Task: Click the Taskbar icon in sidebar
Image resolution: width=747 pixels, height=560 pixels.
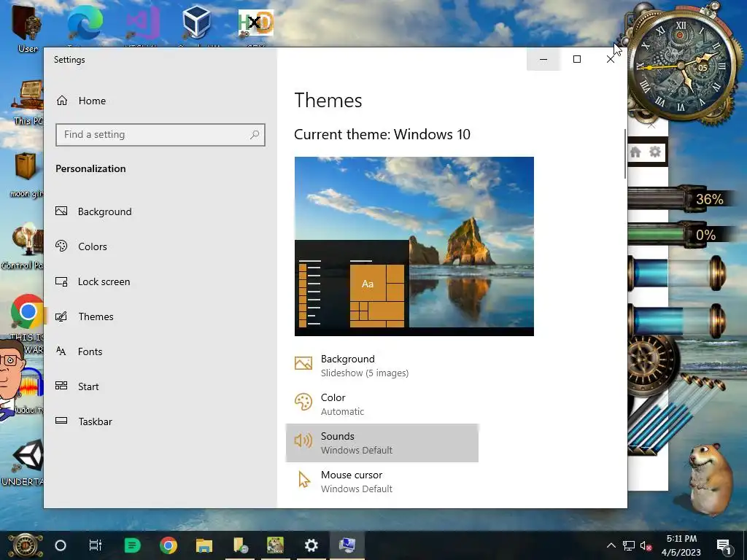Action: [61, 421]
